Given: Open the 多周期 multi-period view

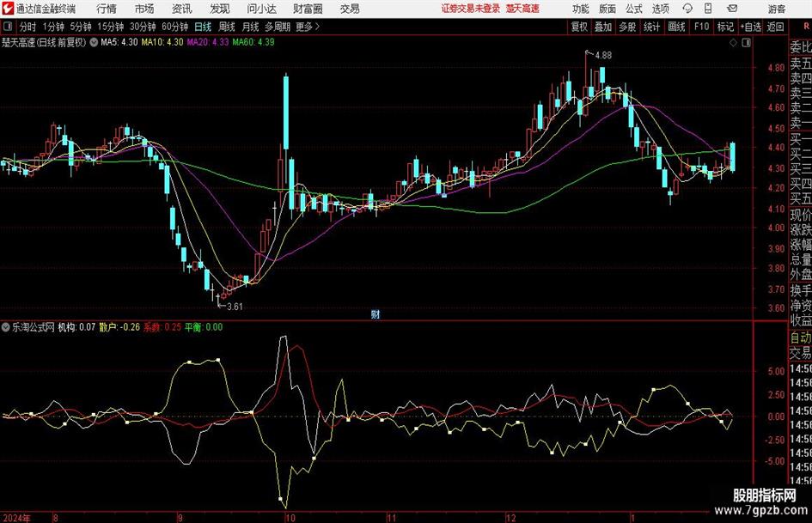Looking at the screenshot, I should coord(278,27).
